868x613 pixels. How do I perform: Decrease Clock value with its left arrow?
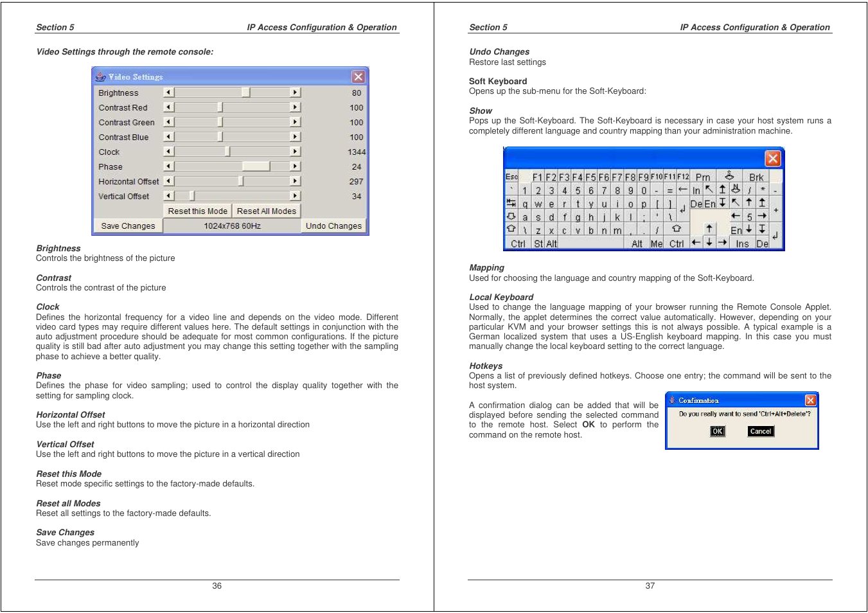coord(169,152)
